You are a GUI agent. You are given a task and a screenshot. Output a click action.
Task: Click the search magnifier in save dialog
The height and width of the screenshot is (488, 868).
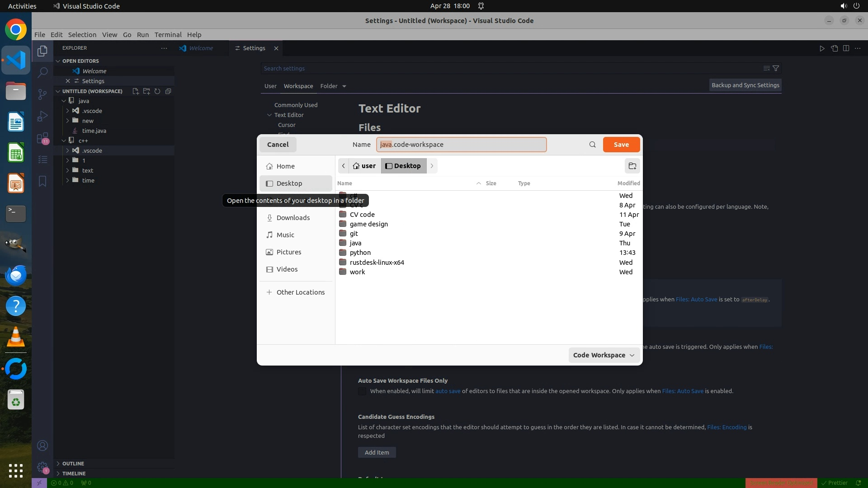pyautogui.click(x=592, y=145)
